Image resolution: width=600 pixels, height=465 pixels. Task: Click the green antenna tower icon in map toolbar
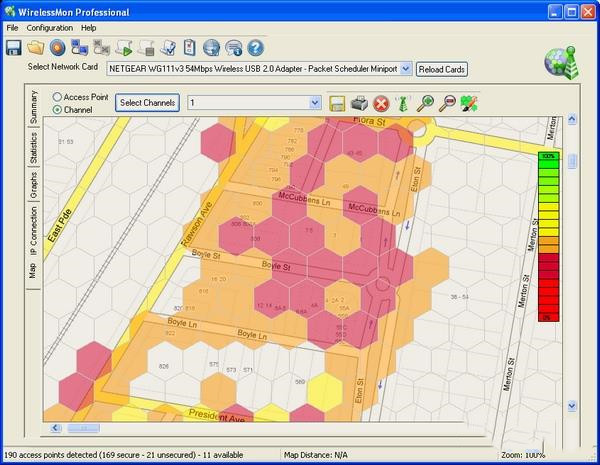403,103
